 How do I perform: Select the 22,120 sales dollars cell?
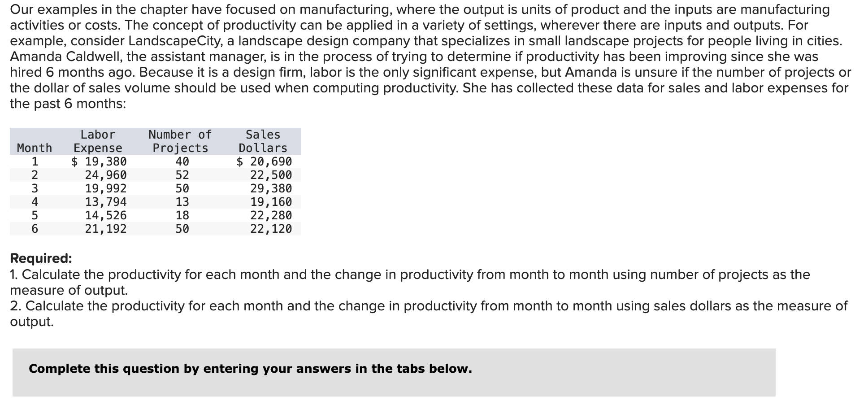271,229
